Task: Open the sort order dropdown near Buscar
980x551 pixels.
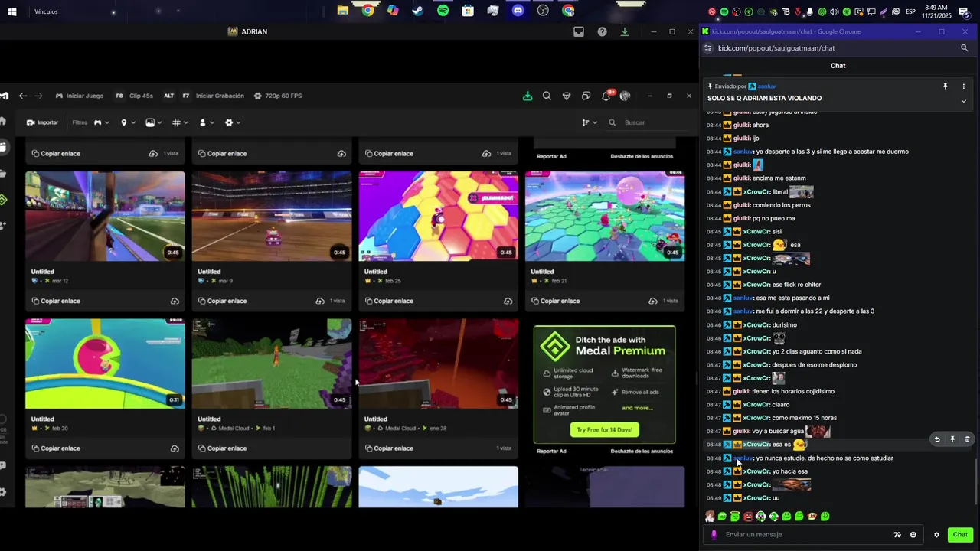Action: (x=589, y=122)
